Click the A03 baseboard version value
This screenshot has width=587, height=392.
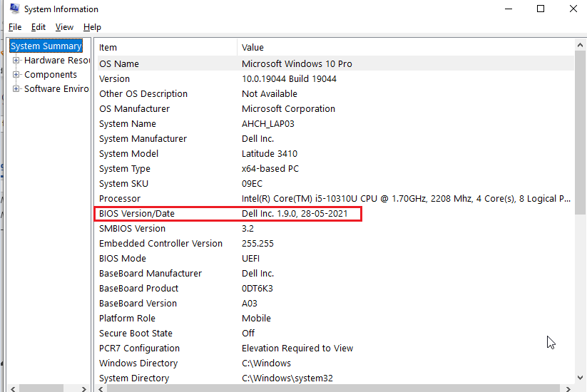(x=250, y=304)
